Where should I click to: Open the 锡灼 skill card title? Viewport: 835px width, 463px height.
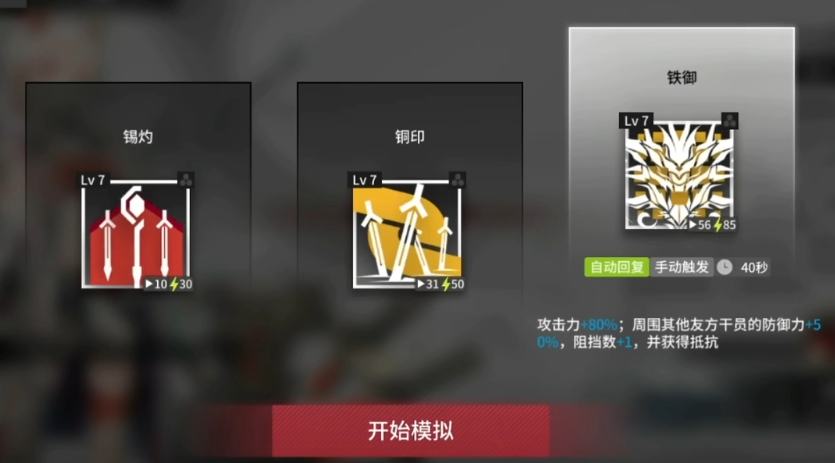[138, 137]
